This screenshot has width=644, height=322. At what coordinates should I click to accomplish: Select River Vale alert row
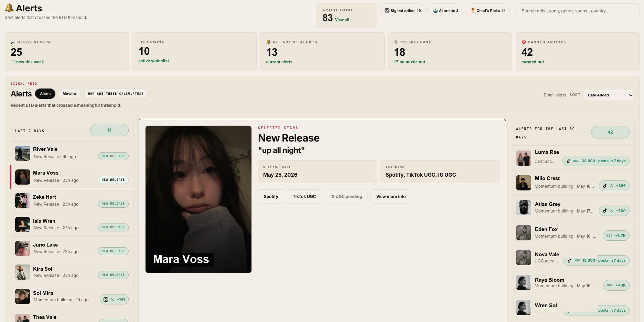tap(72, 153)
